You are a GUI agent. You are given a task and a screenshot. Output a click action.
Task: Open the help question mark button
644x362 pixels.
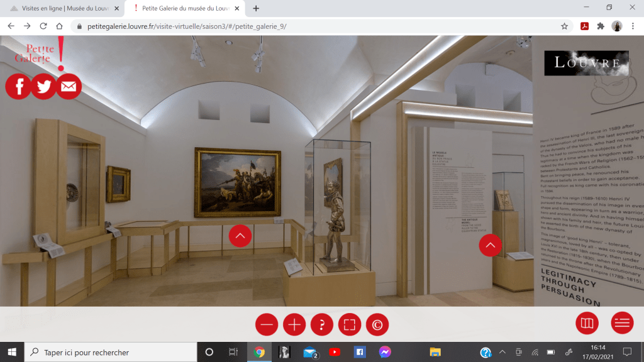coord(322,325)
